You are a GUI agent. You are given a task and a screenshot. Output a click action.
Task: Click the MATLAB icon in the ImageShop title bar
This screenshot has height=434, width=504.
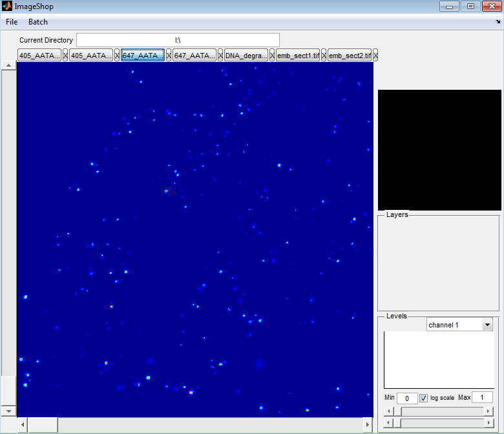(x=6, y=6)
